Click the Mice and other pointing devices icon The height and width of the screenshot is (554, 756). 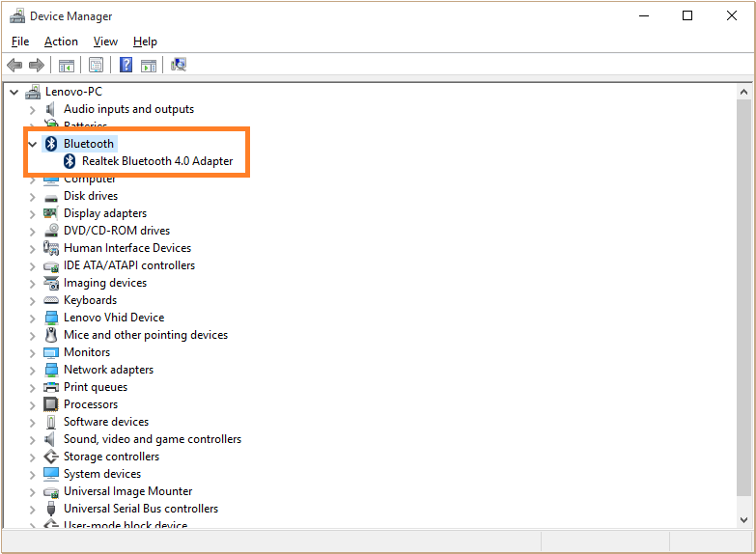pos(51,335)
